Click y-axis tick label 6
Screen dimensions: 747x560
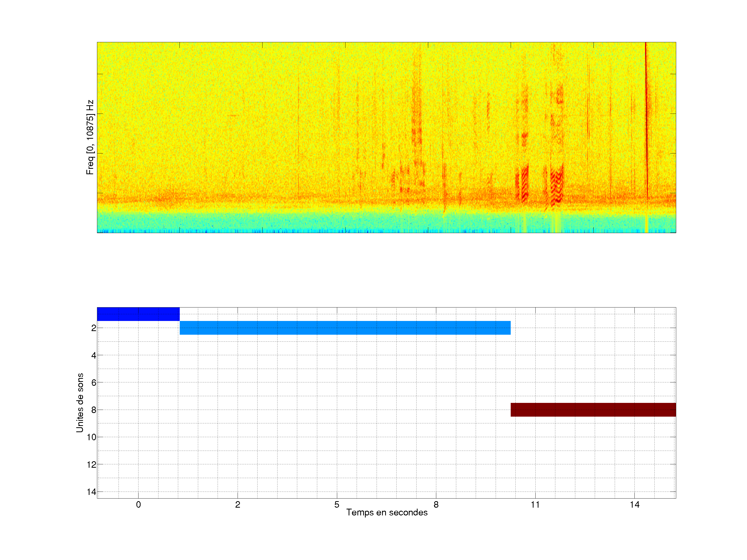tap(94, 383)
